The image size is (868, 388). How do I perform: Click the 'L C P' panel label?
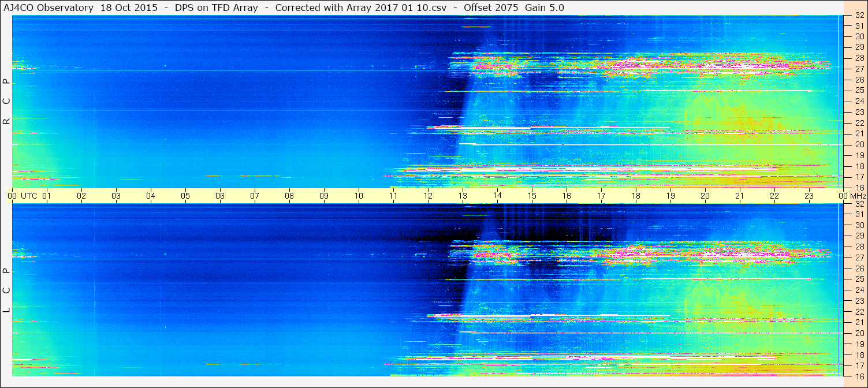coord(6,290)
